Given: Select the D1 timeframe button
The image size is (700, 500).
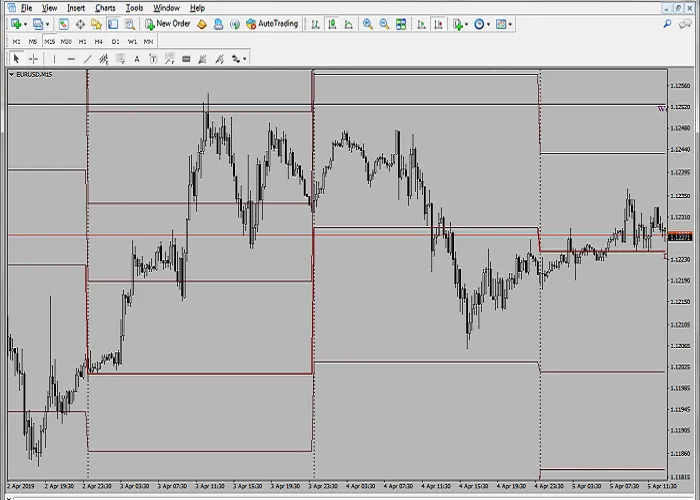Looking at the screenshot, I should click(115, 42).
